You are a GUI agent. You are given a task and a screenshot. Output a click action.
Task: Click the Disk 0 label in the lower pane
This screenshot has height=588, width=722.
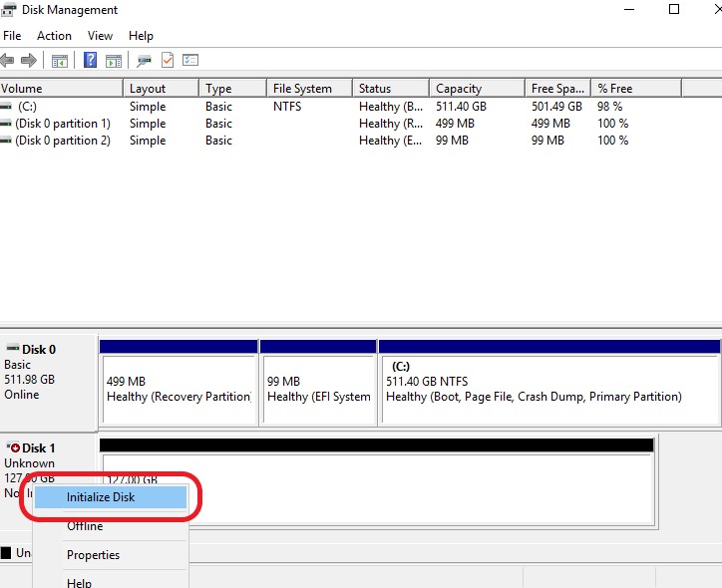click(x=39, y=350)
